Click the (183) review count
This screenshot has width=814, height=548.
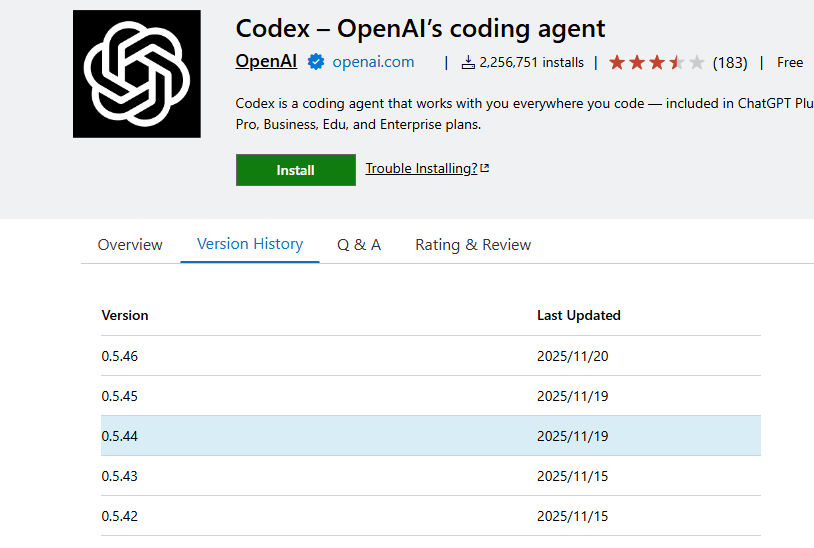coord(730,63)
